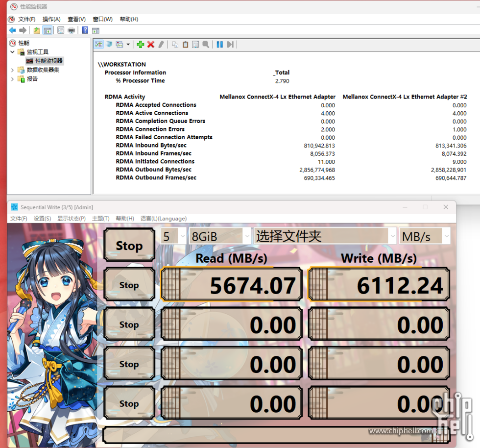Open the MB/s unit dropdown
This screenshot has height=448, width=480.
[425, 236]
